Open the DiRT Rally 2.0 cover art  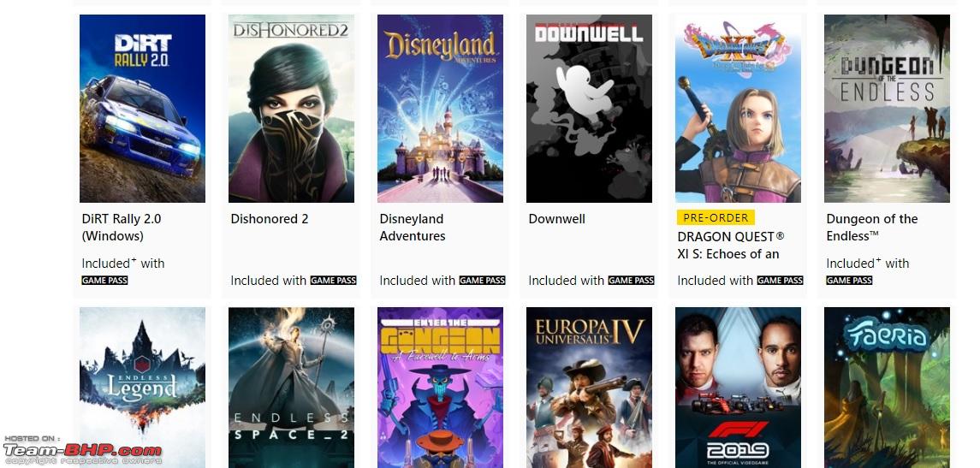pos(142,109)
